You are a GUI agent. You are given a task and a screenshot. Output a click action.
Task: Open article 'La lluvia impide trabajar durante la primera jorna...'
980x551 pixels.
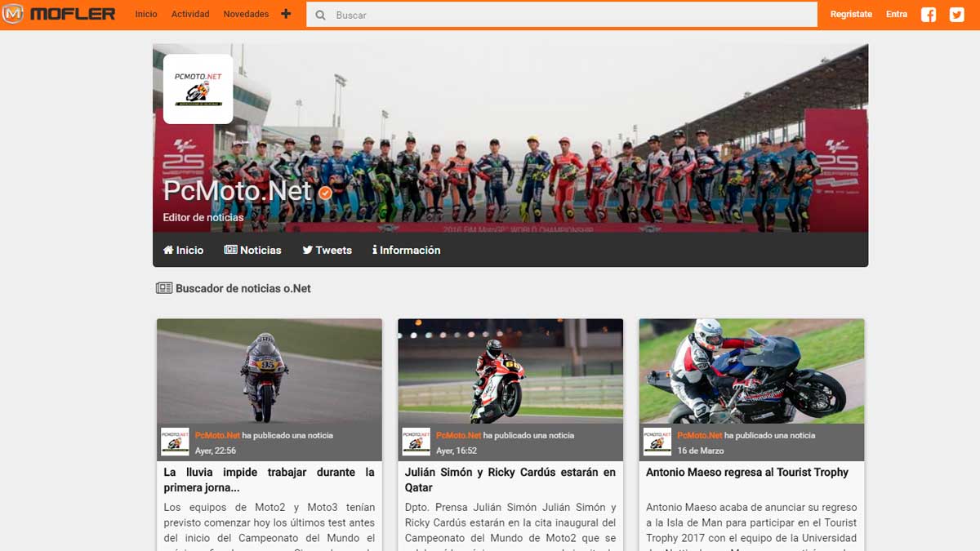click(269, 479)
